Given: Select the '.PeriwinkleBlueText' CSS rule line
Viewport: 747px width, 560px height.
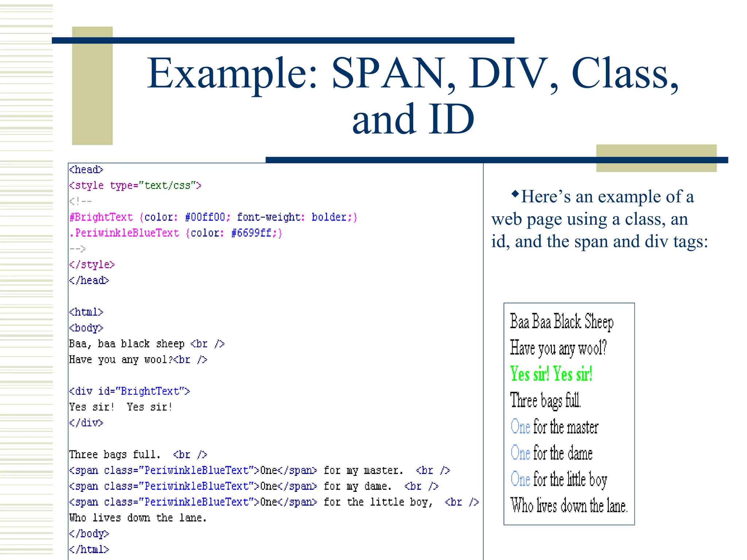Looking at the screenshot, I should coord(176,233).
